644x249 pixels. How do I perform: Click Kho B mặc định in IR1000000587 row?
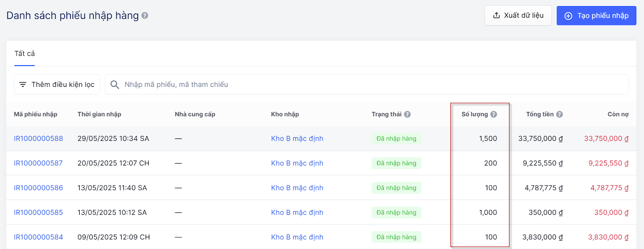click(297, 163)
